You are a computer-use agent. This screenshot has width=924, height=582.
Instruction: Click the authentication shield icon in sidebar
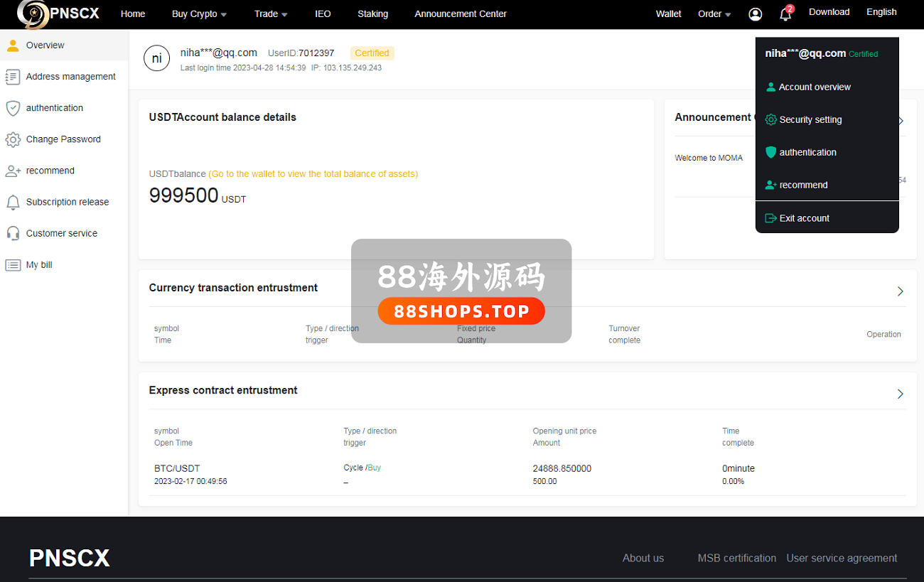click(x=12, y=108)
